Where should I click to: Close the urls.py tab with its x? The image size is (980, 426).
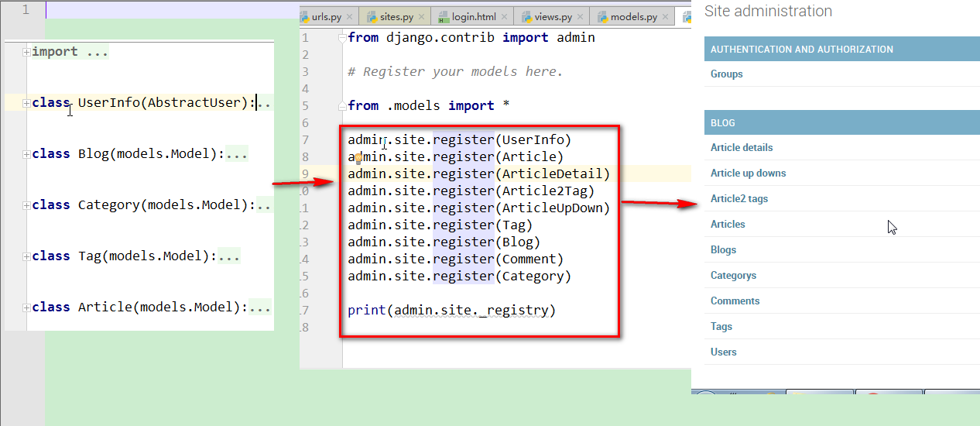(350, 16)
